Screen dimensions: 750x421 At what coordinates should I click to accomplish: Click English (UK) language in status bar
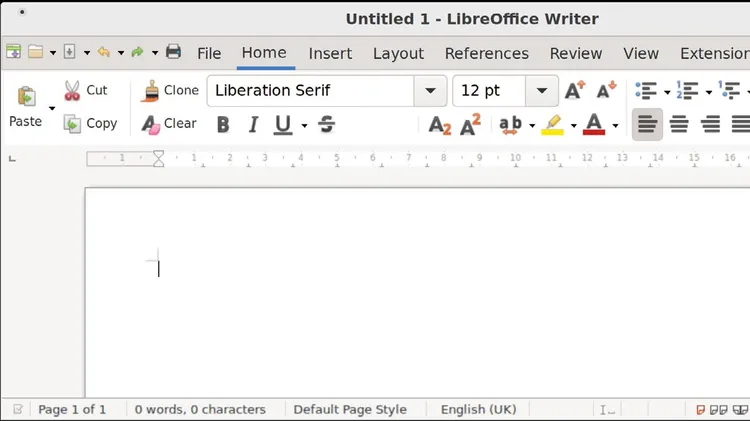478,410
